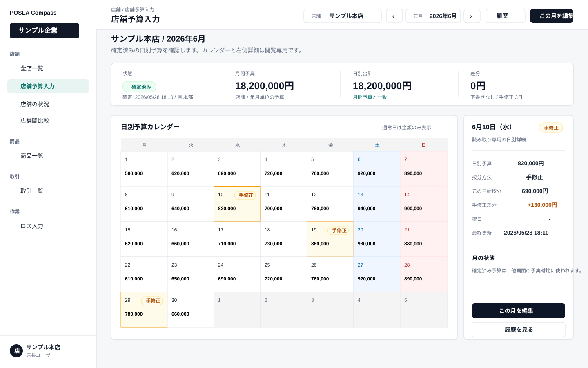The image size is (588, 368).
Task: Go to previous month arrow
Action: click(x=394, y=16)
